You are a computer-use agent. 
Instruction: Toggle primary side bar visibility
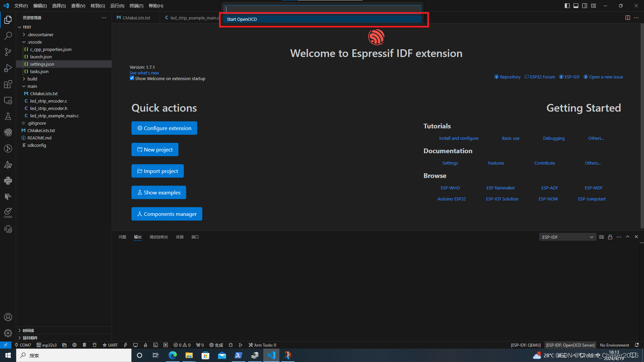tap(567, 6)
